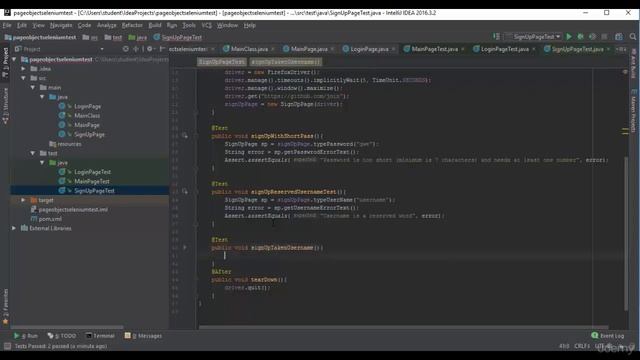Run SignUpPageTest with green play button
The width and height of the screenshot is (640, 360).
pyautogui.click(x=569, y=37)
